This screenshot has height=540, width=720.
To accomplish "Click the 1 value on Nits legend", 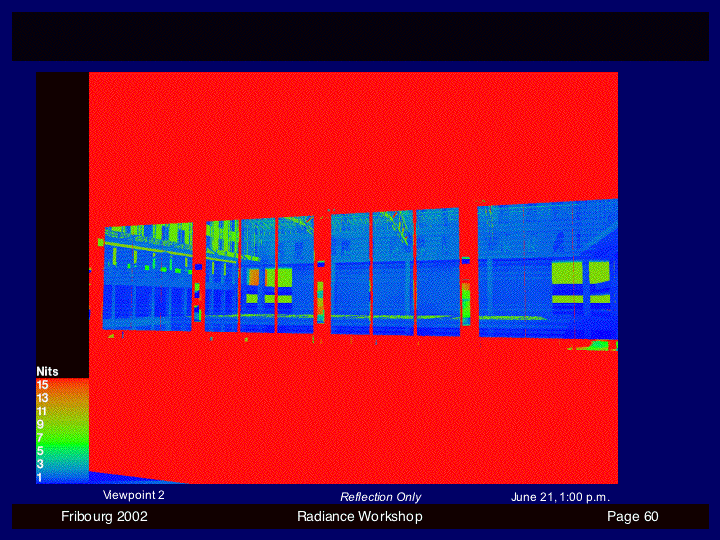I will (x=41, y=477).
